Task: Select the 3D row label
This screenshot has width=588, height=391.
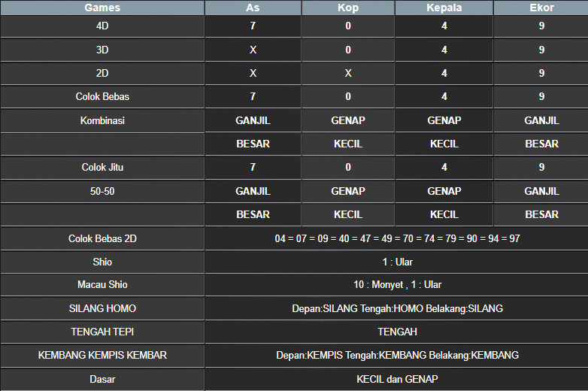Action: click(102, 50)
